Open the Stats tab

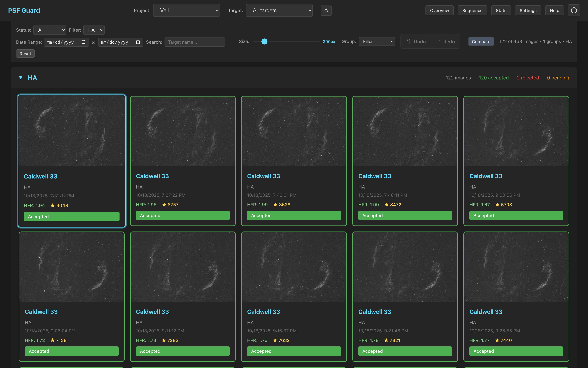tap(501, 11)
